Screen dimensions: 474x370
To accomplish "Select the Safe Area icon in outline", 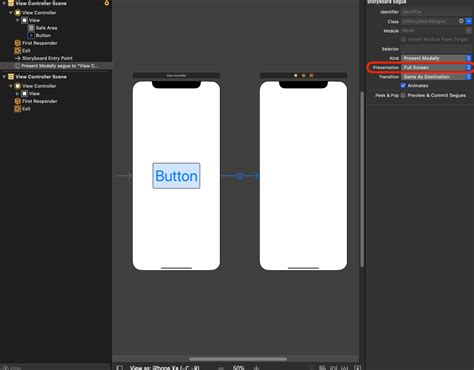I will (x=31, y=28).
